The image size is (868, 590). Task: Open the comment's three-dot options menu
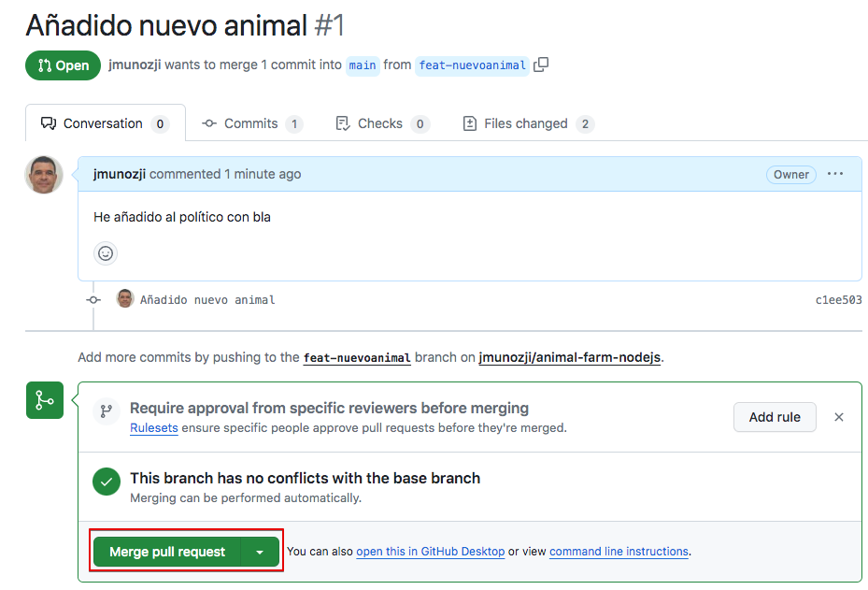835,174
